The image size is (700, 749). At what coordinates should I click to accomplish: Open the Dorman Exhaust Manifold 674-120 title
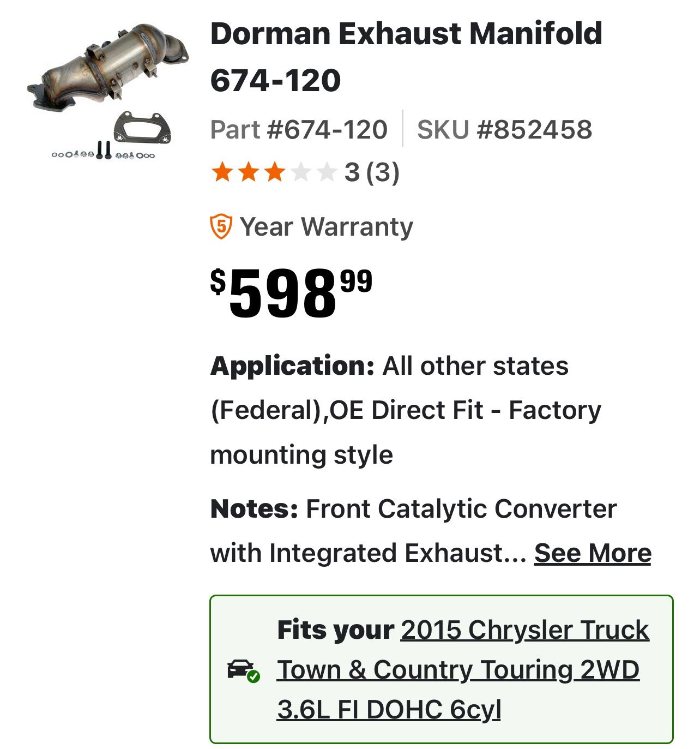[406, 56]
